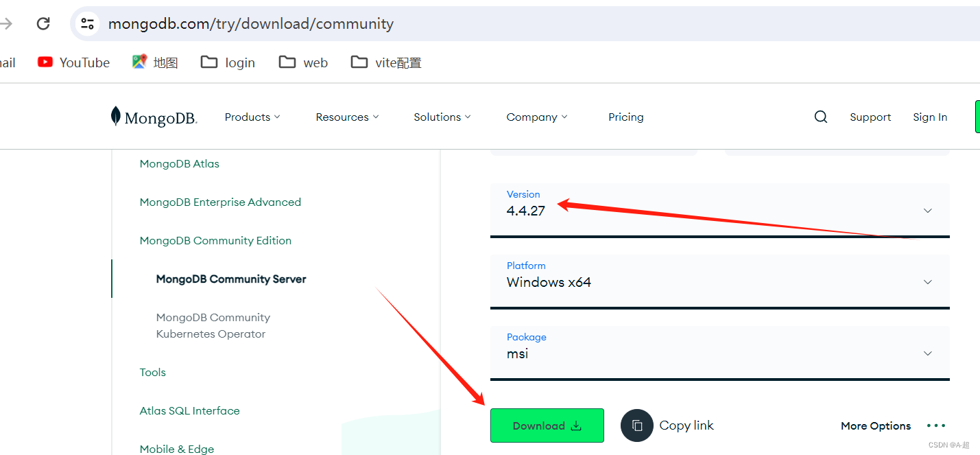The width and height of the screenshot is (980, 455).
Task: Open the 地图 maps bookmark
Action: pyautogui.click(x=155, y=62)
